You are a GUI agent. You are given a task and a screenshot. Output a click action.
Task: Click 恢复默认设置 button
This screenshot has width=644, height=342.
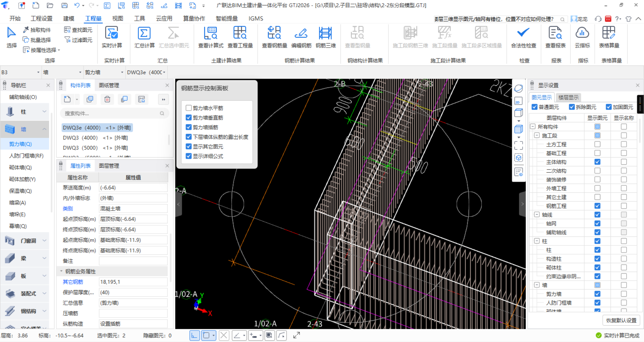[x=621, y=321]
